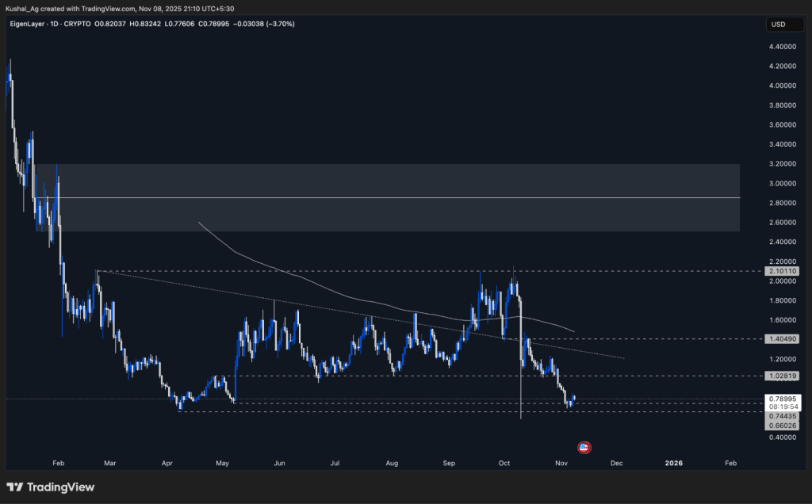Click the Mar label on time axis

pyautogui.click(x=109, y=463)
